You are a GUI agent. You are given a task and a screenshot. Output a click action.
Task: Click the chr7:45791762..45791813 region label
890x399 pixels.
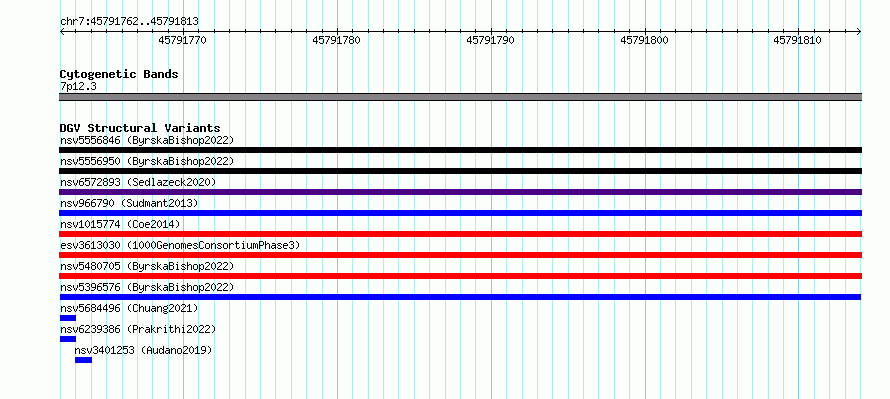pos(129,22)
